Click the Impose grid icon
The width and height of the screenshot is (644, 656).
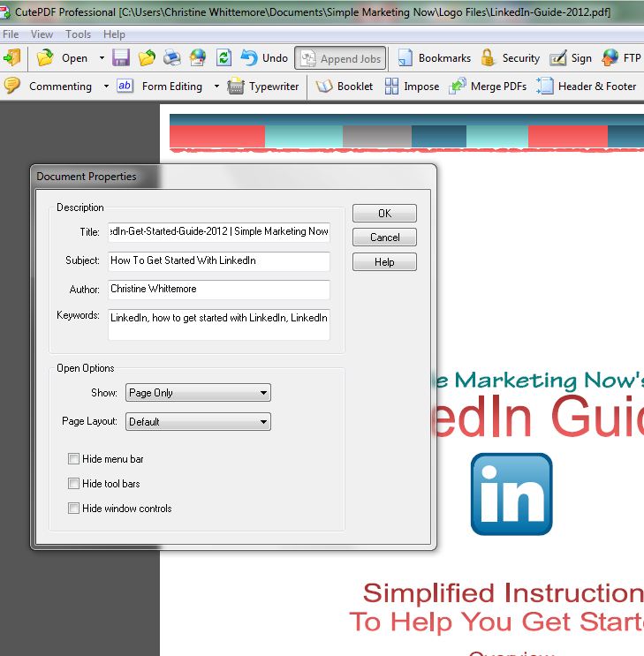click(x=391, y=87)
